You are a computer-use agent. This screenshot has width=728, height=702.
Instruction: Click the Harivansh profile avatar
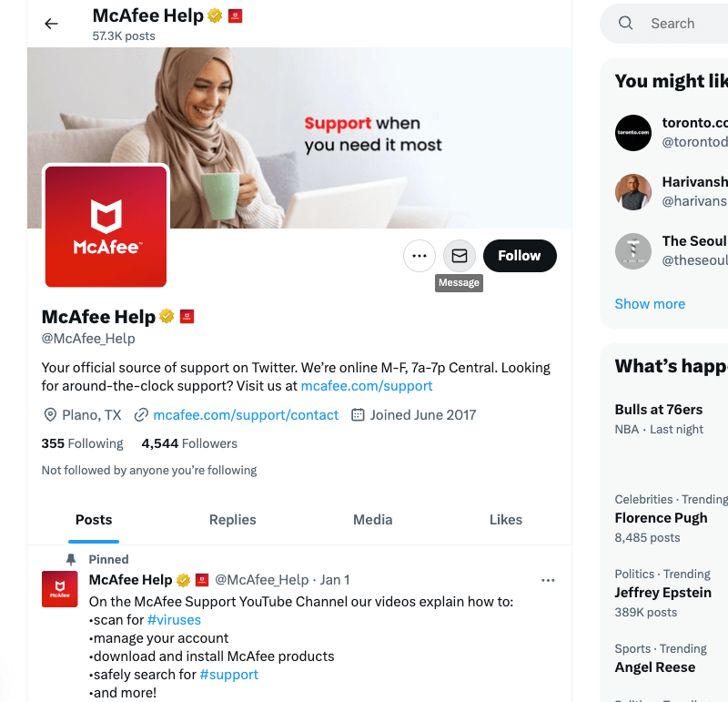click(x=633, y=192)
